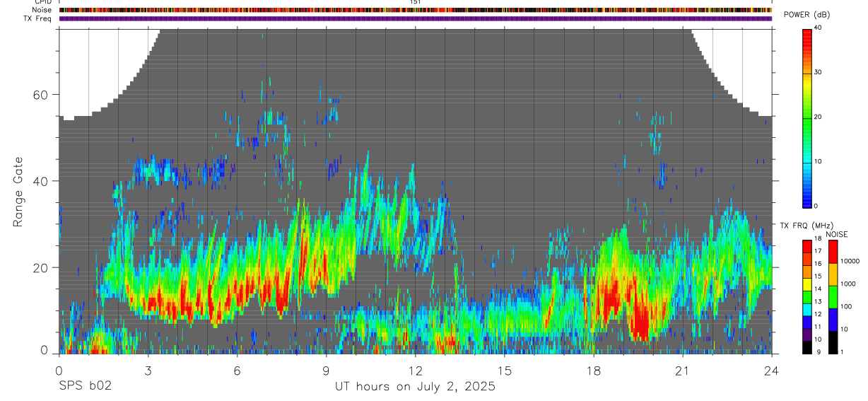
Task: Select the green segment of NOISE scale
Action: pos(833,297)
